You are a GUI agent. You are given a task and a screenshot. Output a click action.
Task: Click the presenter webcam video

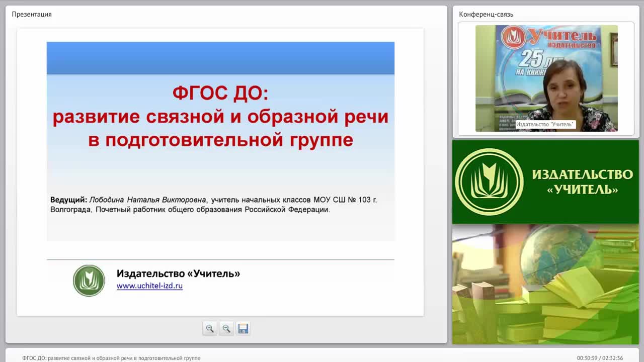tap(546, 78)
